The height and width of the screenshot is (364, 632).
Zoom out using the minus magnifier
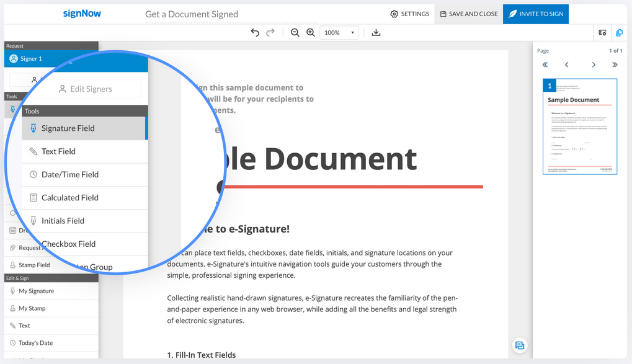[295, 32]
